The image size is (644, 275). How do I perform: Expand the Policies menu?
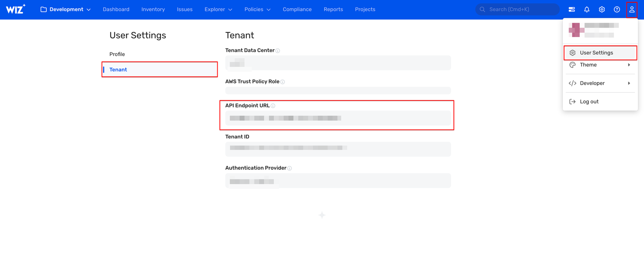257,9
